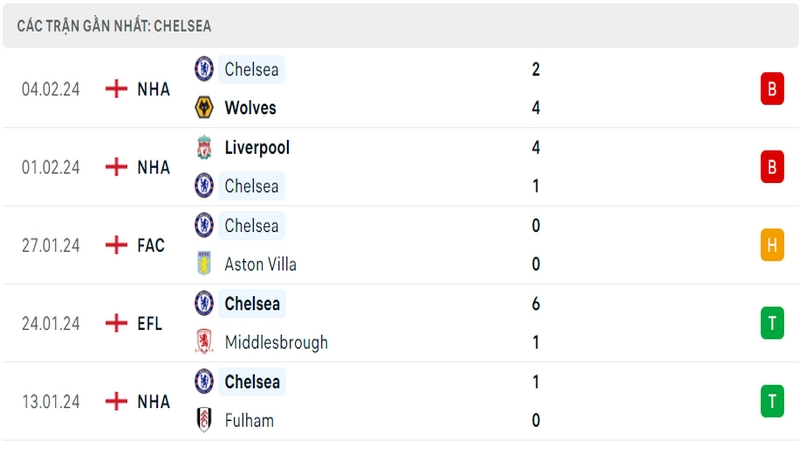
Task: Click the Wolves club crest icon
Action: click(204, 108)
